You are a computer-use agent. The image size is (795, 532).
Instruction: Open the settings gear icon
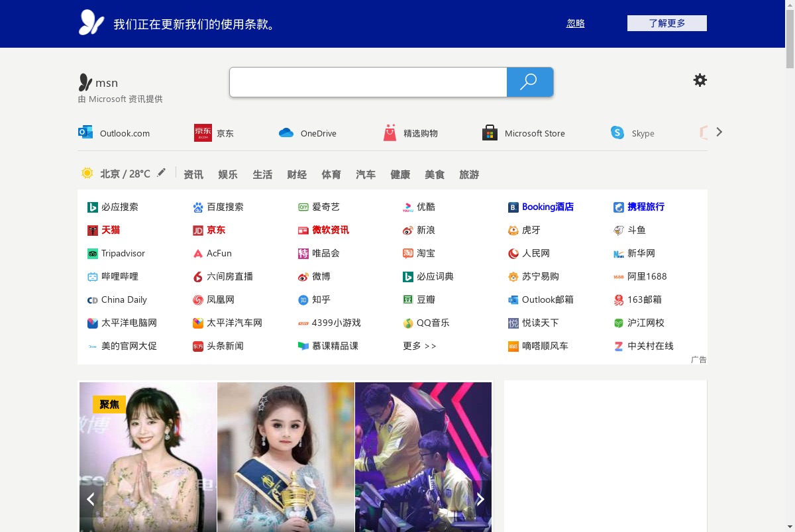pos(700,80)
